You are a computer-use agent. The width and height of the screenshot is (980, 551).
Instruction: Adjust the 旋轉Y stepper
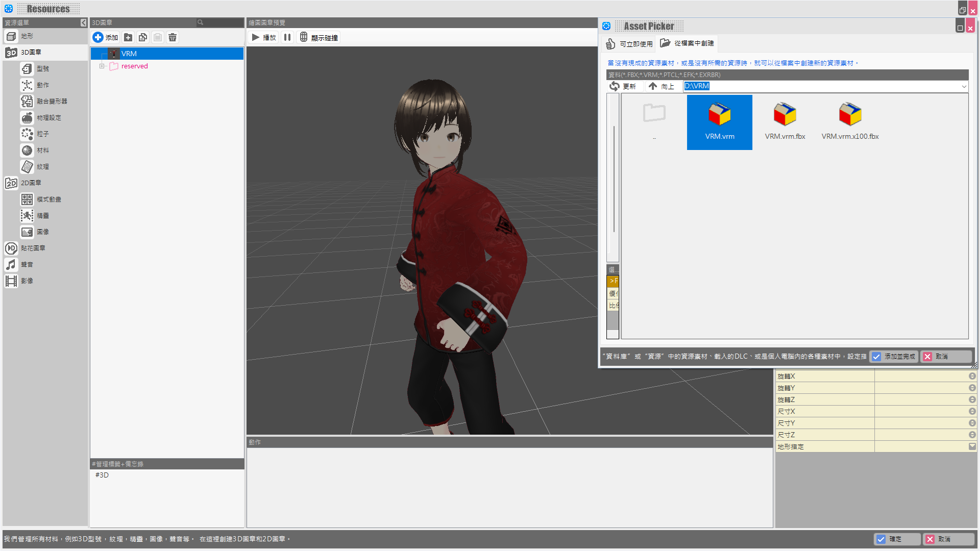pos(972,388)
